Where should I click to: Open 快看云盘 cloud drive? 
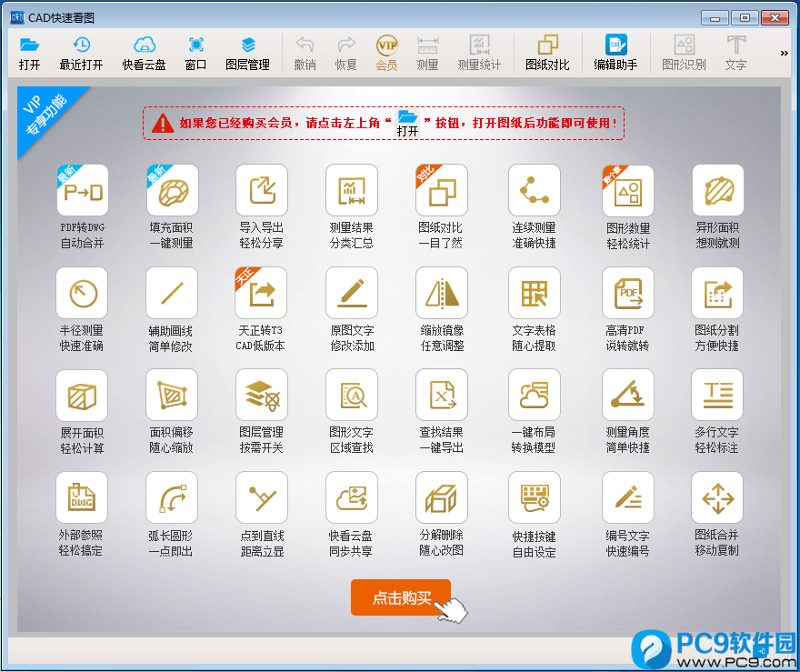(x=144, y=53)
